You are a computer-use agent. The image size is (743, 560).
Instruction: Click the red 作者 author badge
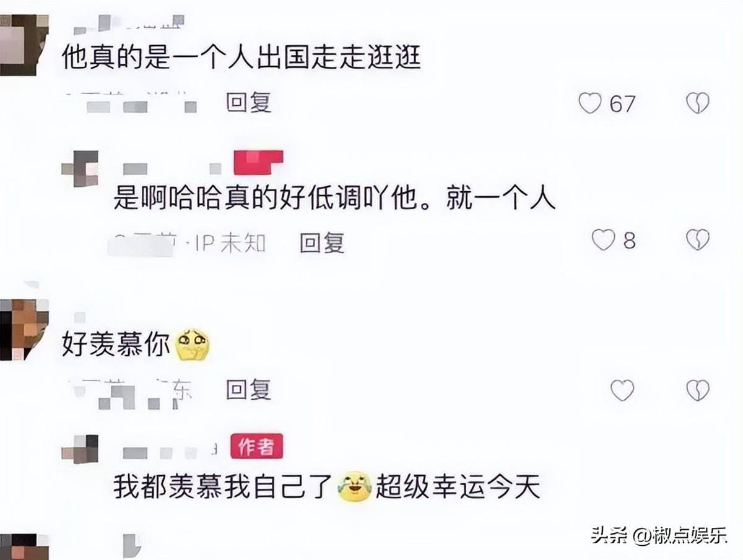click(257, 446)
